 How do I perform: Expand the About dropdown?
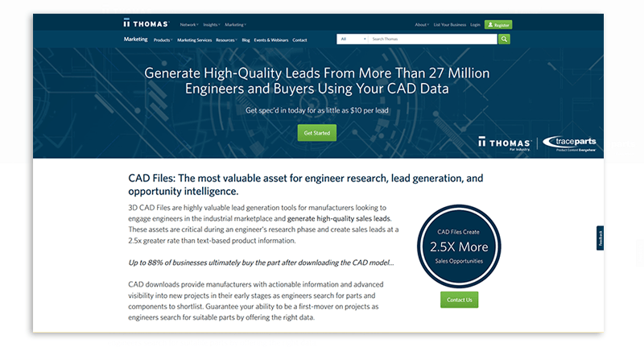[422, 25]
